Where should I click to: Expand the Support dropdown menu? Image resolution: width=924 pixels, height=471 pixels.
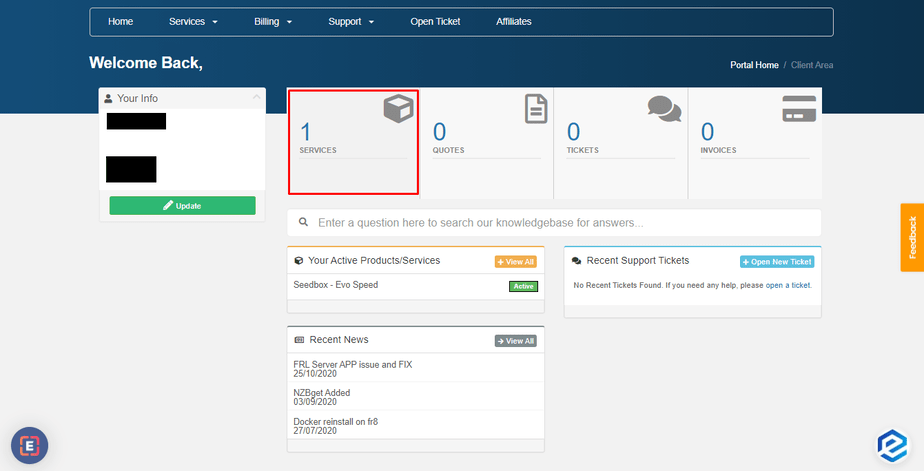point(351,22)
